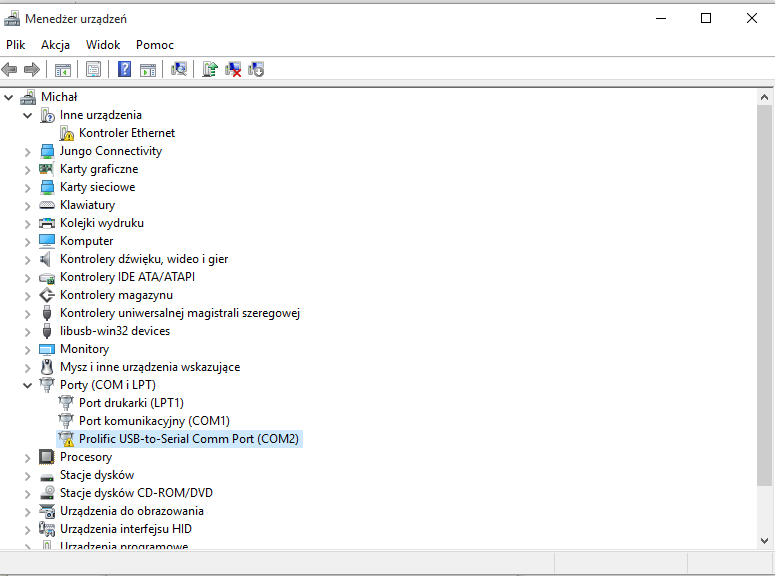Click the Mysz mouse icon

[x=47, y=367]
